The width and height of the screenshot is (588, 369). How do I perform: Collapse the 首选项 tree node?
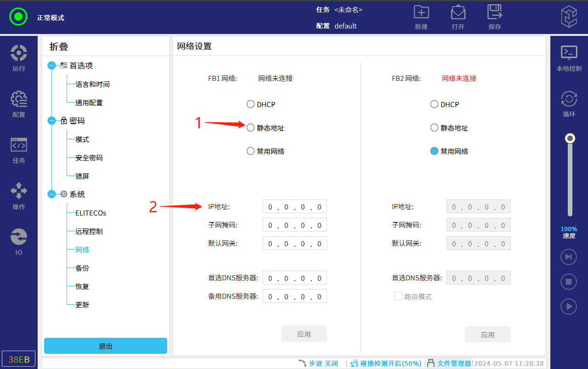tap(51, 66)
